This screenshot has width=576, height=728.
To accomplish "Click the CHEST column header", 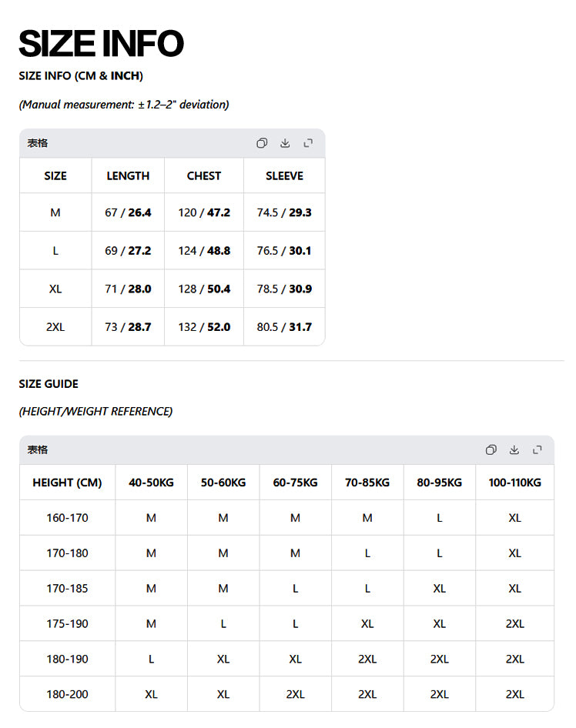I will pyautogui.click(x=204, y=175).
